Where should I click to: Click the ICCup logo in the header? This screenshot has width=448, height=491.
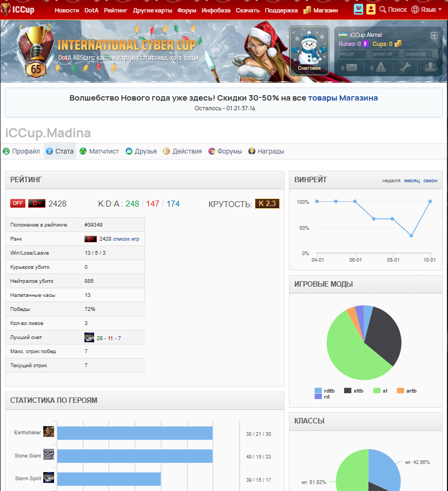tap(17, 9)
